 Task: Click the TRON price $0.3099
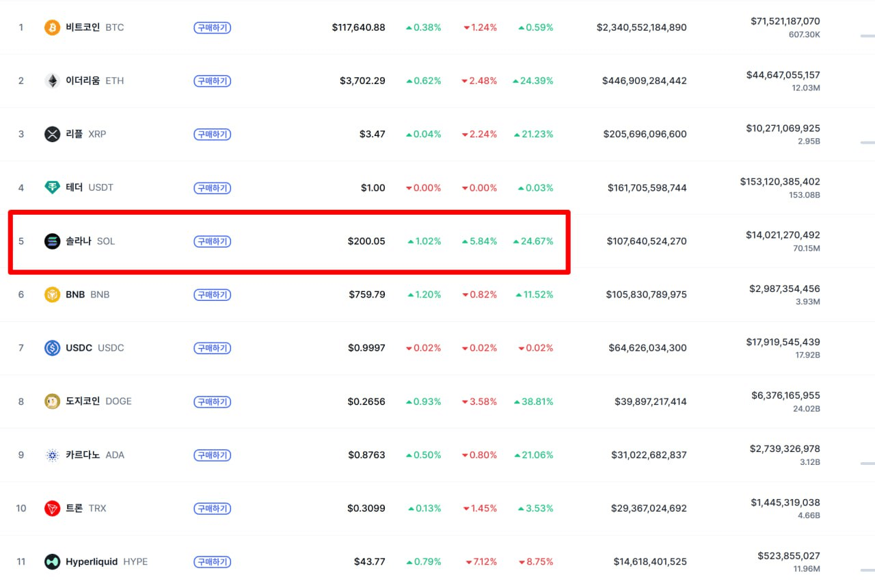pyautogui.click(x=366, y=508)
